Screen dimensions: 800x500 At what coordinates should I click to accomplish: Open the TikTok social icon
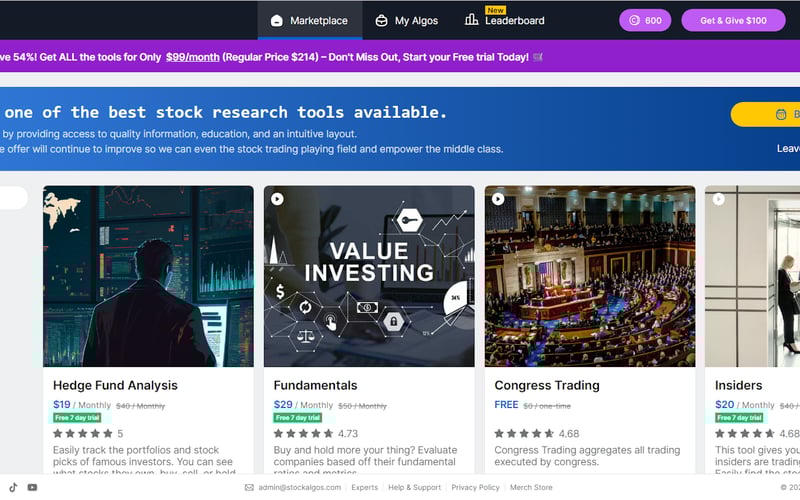pos(13,487)
